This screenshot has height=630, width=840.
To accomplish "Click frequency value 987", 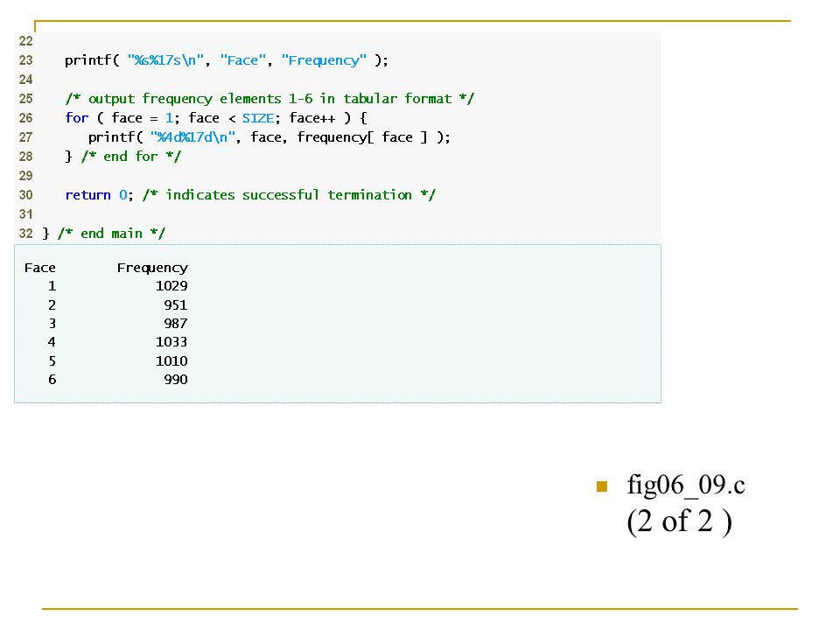I will [176, 324].
